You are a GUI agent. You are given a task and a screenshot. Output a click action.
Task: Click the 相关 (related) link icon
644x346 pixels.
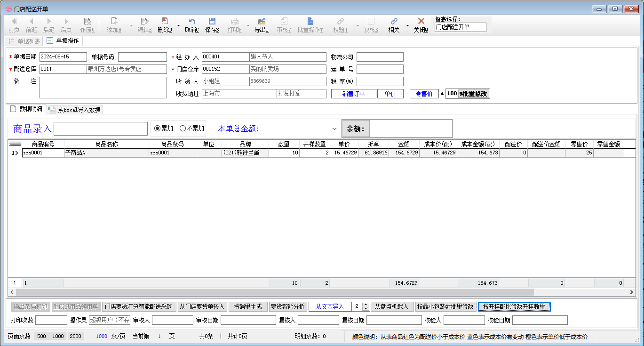[394, 21]
